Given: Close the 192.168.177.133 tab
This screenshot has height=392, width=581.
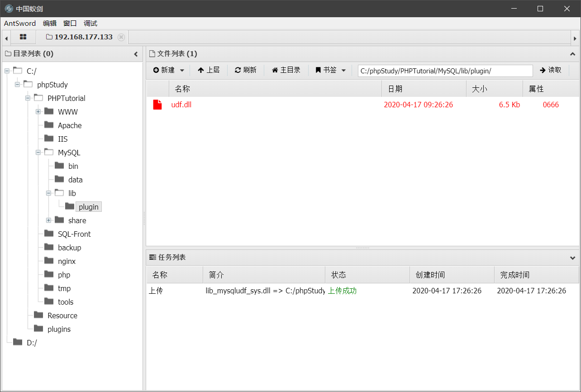Looking at the screenshot, I should [x=121, y=37].
